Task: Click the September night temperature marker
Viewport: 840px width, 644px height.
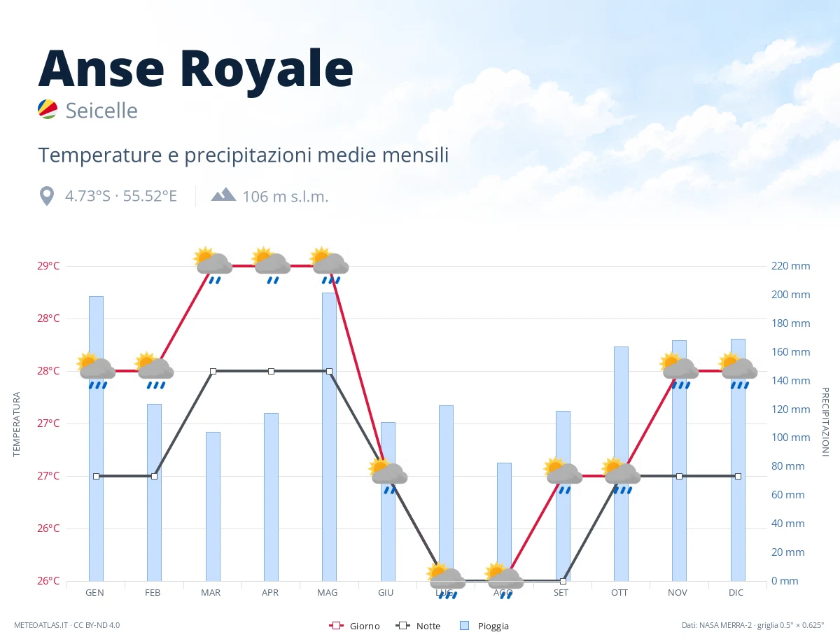Action: pos(563,581)
